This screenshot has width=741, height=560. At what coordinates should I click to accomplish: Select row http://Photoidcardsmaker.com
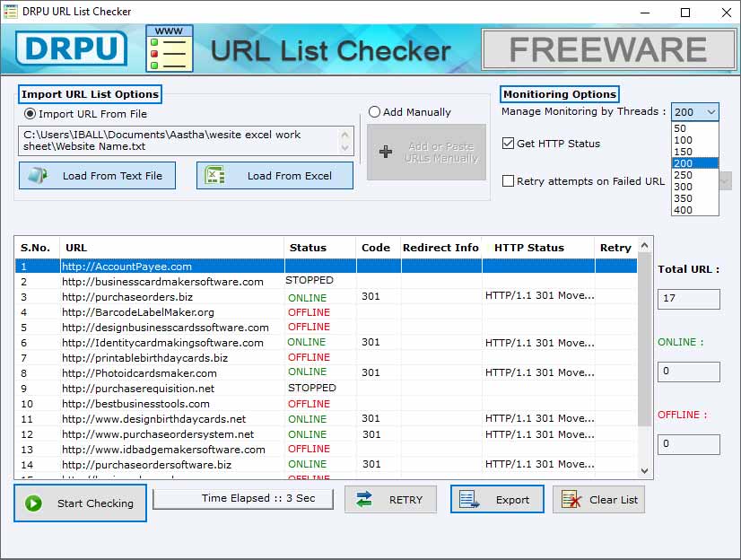[x=326, y=372]
